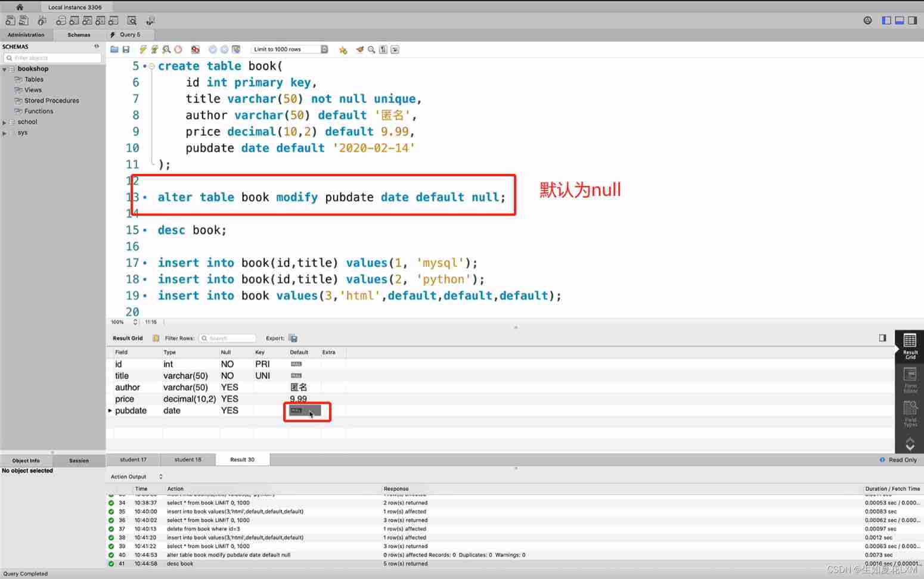Screen dimensions: 924x579
Task: Select the Query 5 editor tab
Action: click(129, 35)
